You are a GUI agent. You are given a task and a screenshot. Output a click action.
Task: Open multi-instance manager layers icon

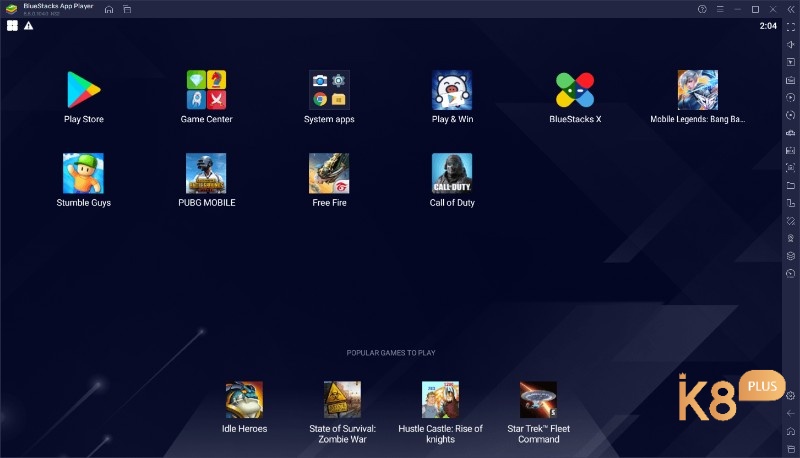click(x=791, y=256)
